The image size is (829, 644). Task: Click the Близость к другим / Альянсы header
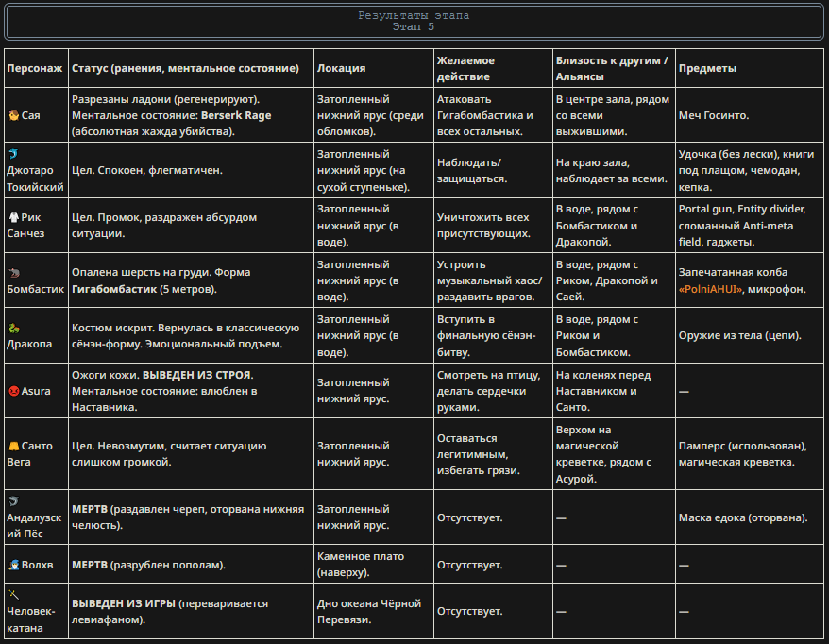coord(612,68)
